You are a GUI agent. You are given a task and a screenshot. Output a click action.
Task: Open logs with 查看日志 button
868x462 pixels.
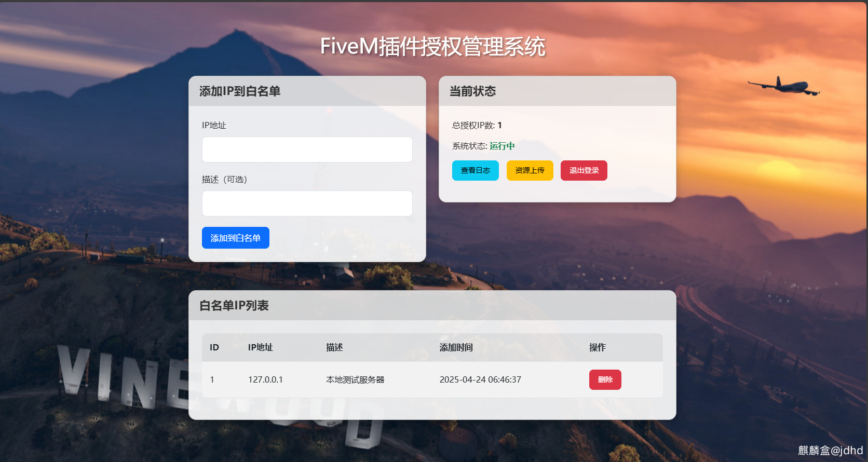[475, 170]
